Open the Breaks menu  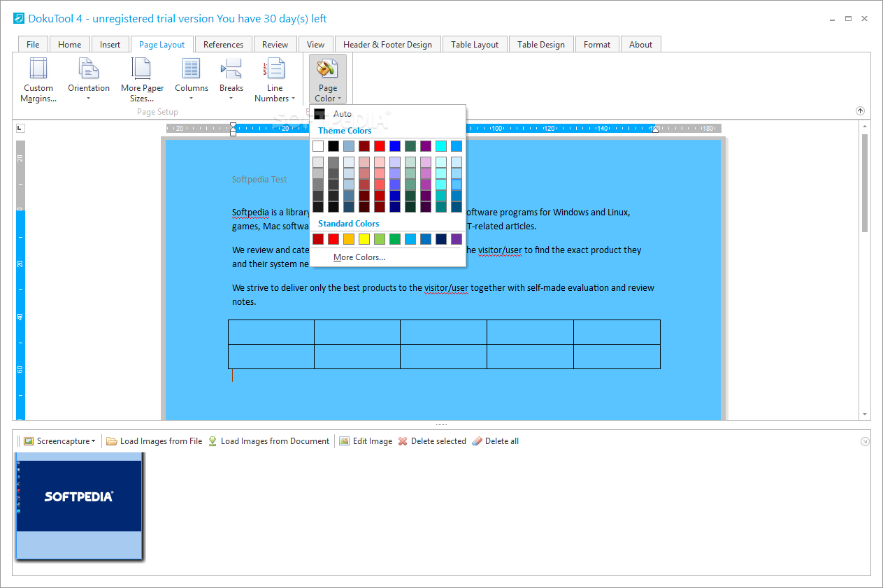coord(231,80)
